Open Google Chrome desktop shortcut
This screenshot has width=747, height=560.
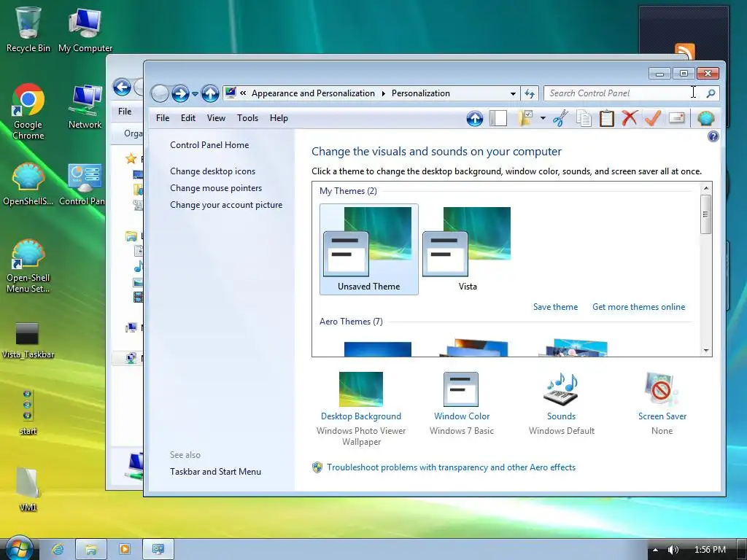pyautogui.click(x=28, y=112)
